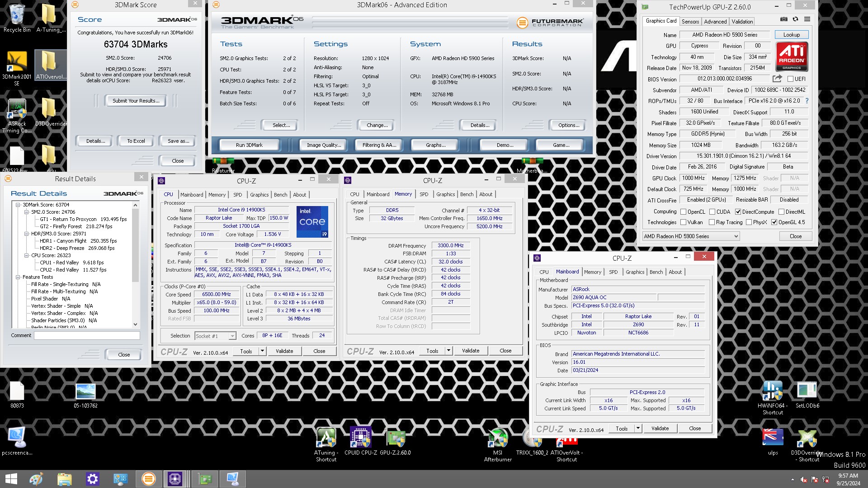Switch to the Validation tab in GPU-Z

click(742, 21)
